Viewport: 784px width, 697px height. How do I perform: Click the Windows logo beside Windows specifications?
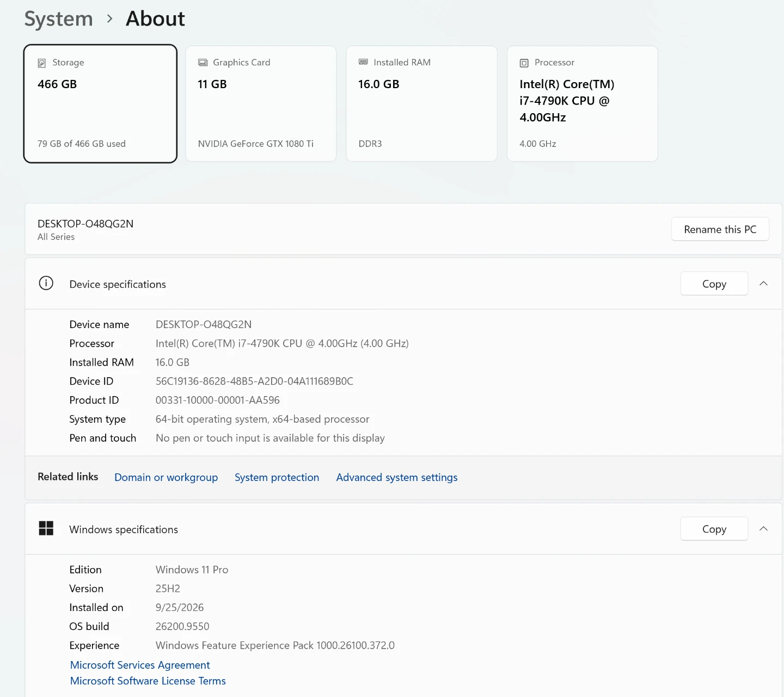tap(46, 528)
